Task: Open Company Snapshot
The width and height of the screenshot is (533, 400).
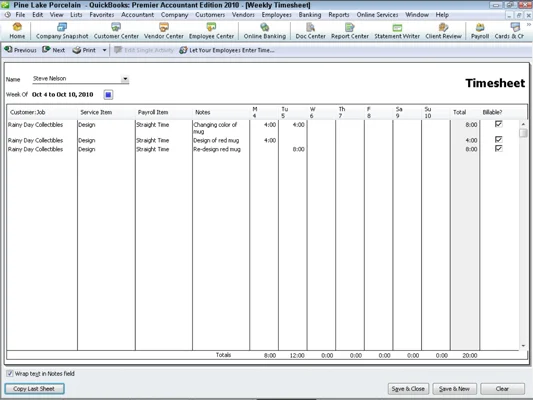Action: click(x=62, y=31)
